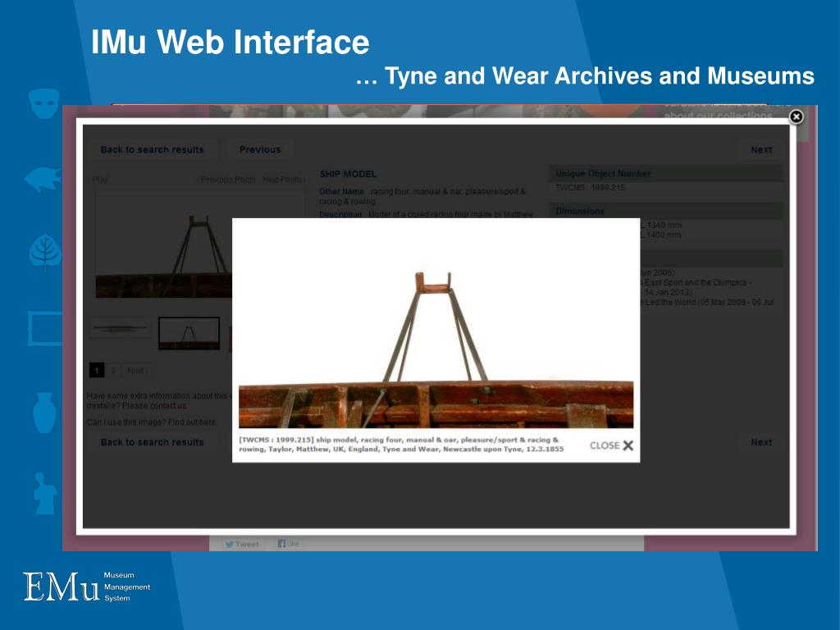Go to the Next record using the button above Unique Object Number
The image size is (840, 630).
(x=761, y=149)
